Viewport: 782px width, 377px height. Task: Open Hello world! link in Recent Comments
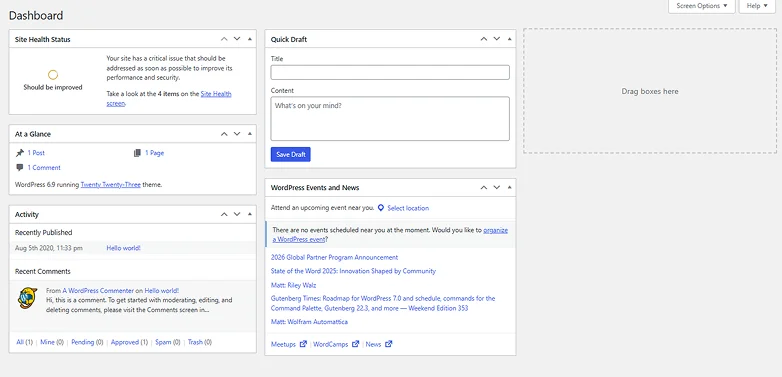click(162, 290)
